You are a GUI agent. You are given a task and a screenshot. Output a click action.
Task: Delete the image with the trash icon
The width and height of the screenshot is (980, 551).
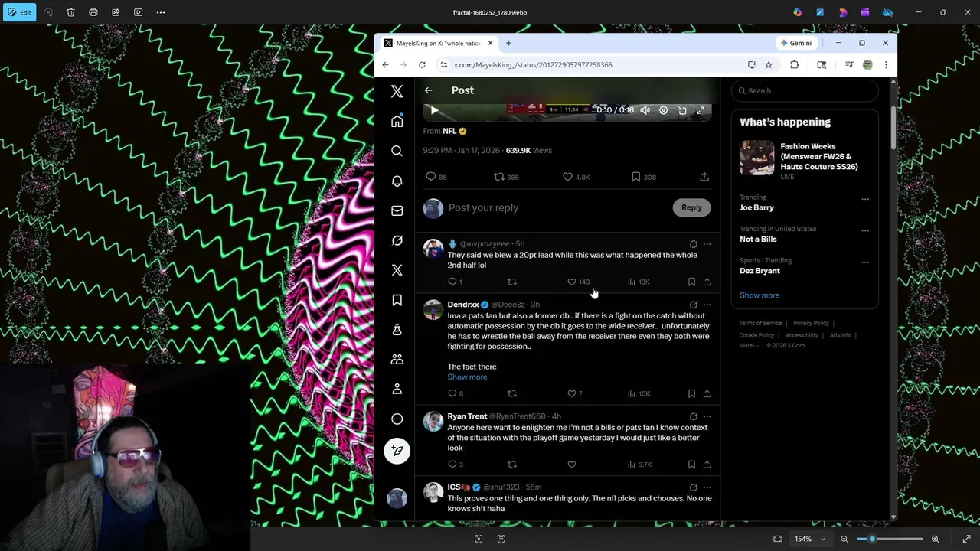coord(70,12)
